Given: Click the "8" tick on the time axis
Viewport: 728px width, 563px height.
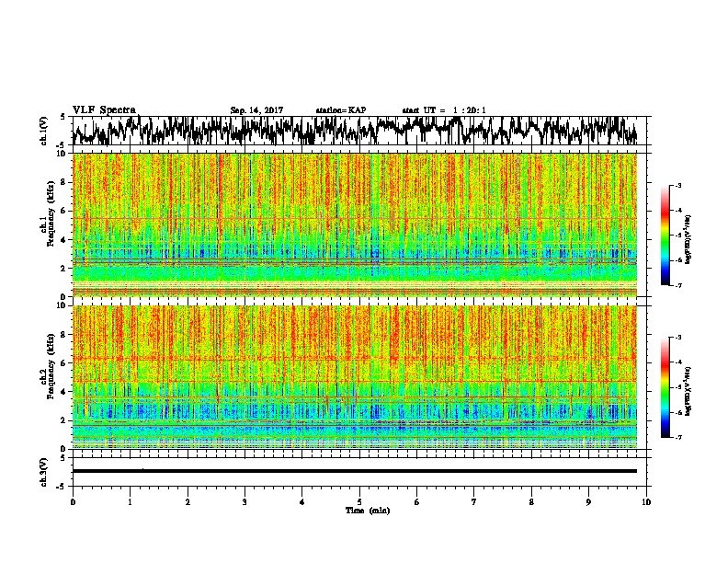Looking at the screenshot, I should click(x=531, y=502).
